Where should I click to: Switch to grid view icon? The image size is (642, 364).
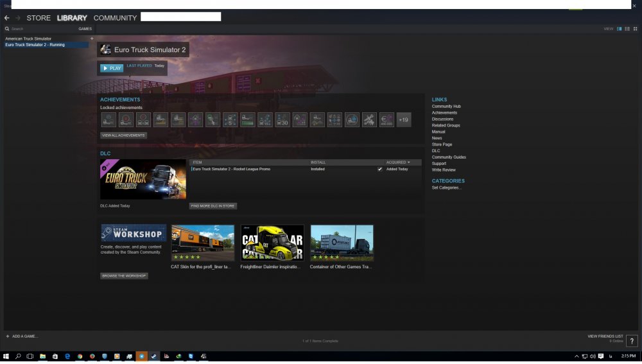point(635,29)
